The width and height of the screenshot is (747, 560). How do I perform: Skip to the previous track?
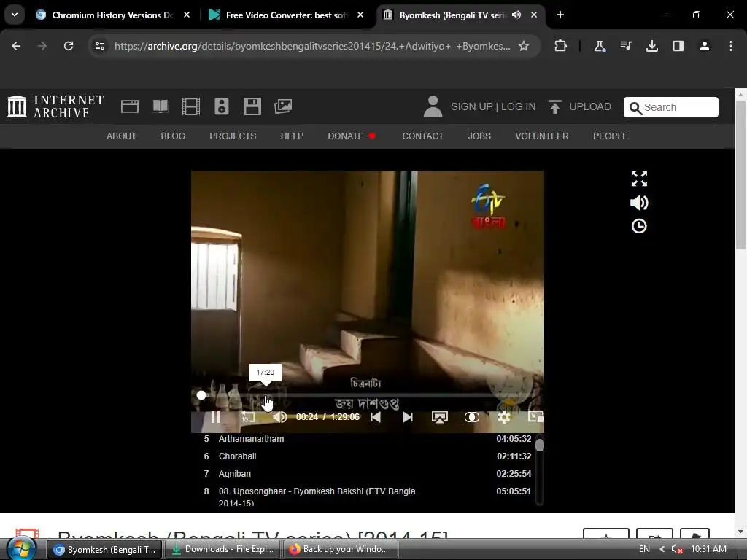pos(376,417)
